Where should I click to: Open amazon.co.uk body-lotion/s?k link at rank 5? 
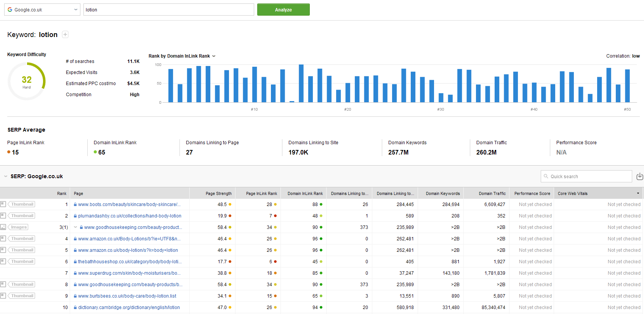click(128, 250)
